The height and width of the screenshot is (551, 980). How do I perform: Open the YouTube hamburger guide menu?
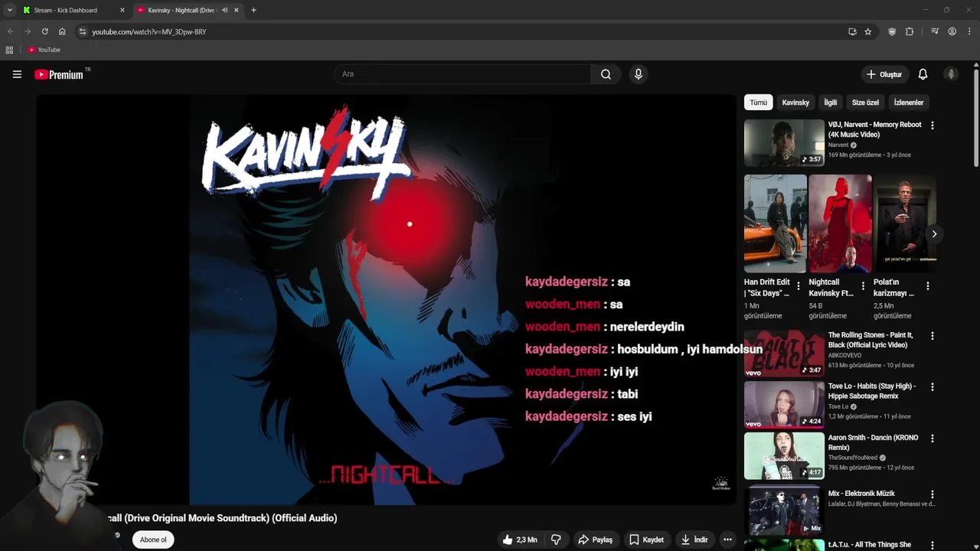point(17,74)
